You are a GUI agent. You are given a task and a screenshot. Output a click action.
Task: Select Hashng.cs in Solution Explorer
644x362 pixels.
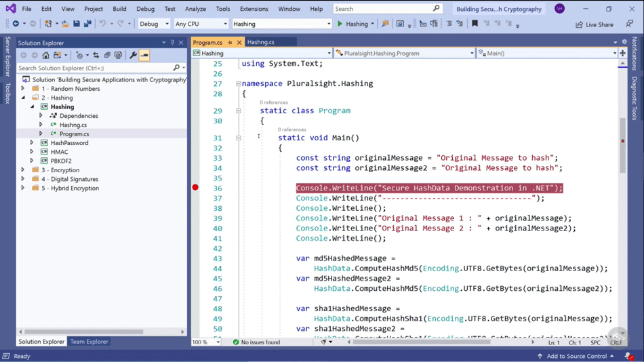tap(73, 125)
